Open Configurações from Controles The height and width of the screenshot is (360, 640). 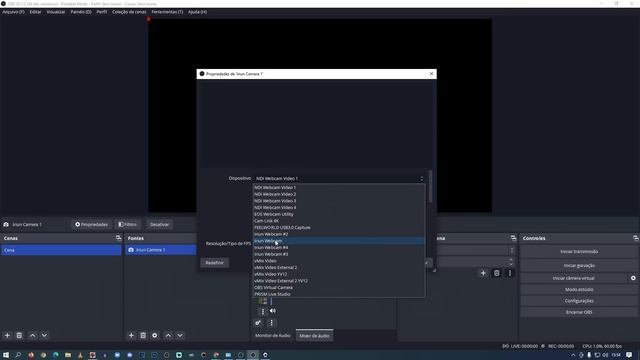click(x=579, y=301)
